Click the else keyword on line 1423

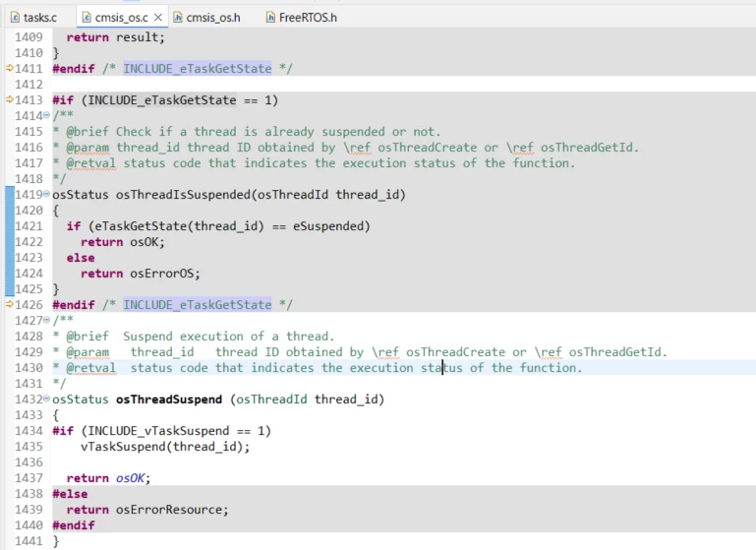[x=81, y=258]
